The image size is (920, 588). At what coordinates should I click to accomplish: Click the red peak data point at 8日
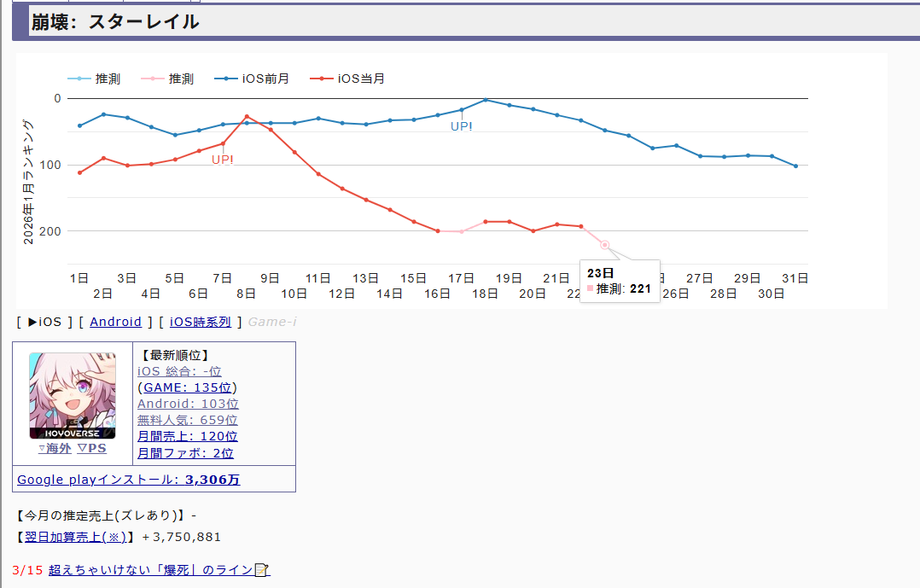[247, 116]
